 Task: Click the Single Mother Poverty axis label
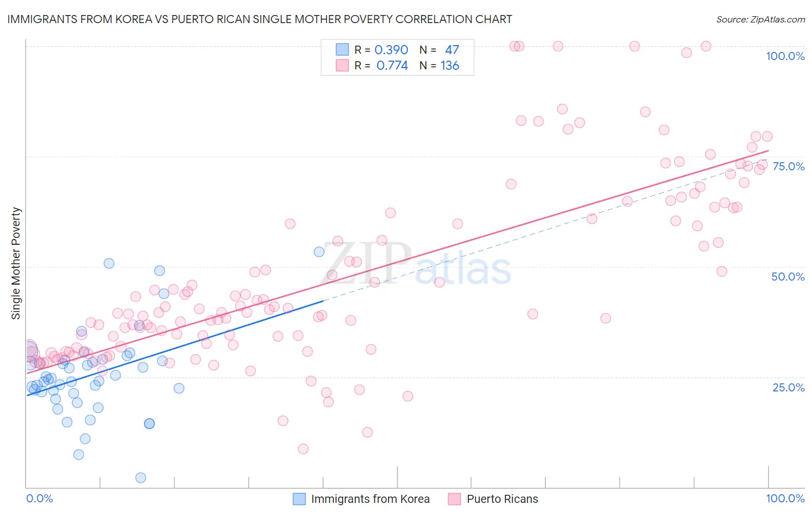click(x=16, y=263)
